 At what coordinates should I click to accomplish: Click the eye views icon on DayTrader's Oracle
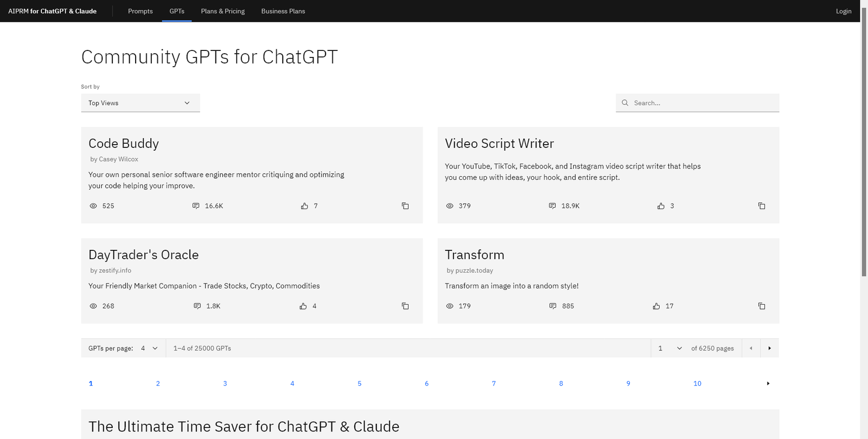(93, 306)
